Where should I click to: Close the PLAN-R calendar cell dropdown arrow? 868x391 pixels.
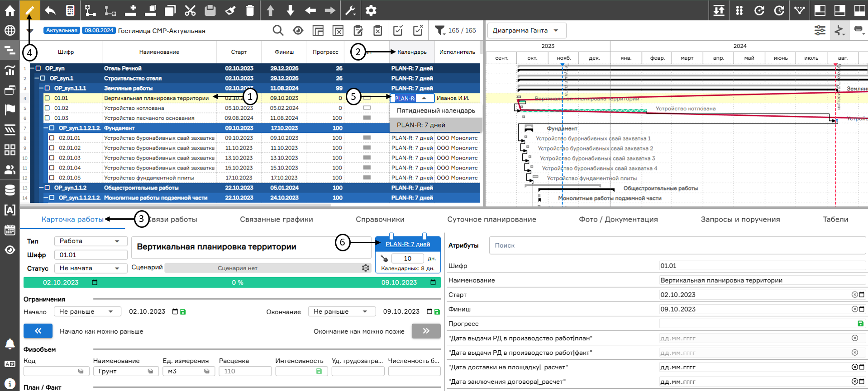[424, 98]
